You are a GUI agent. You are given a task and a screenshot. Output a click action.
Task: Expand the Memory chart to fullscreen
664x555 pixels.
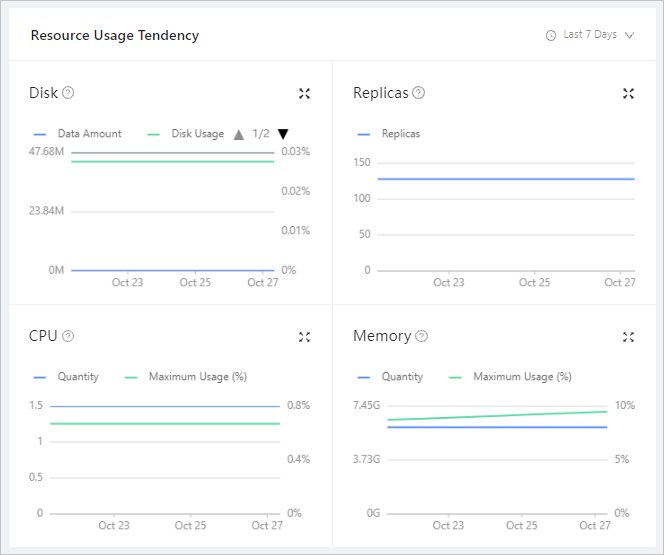(628, 337)
